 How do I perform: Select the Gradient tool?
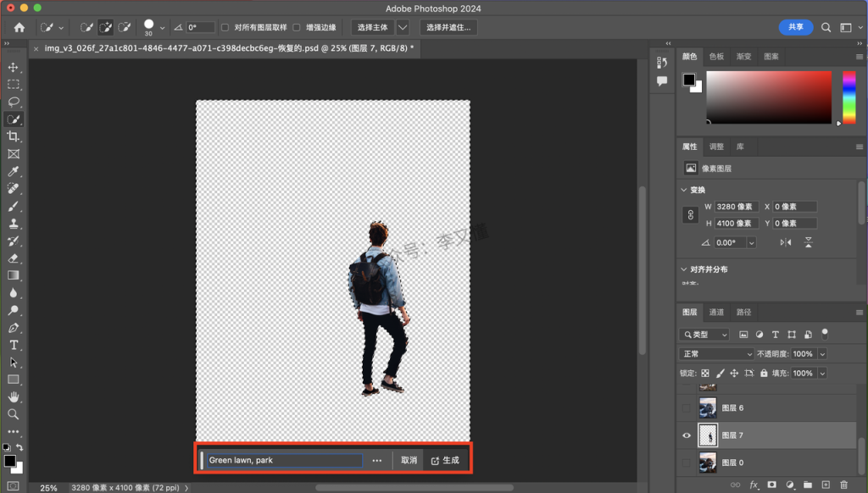point(14,275)
